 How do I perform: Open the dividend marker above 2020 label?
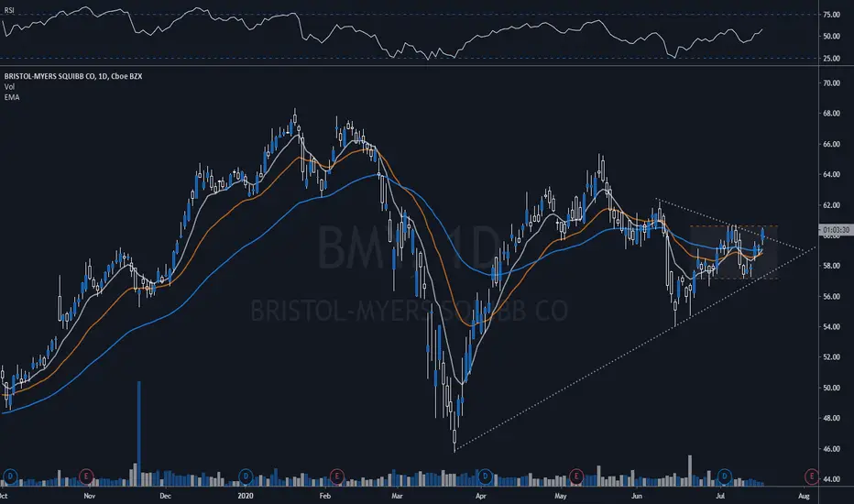click(x=246, y=477)
